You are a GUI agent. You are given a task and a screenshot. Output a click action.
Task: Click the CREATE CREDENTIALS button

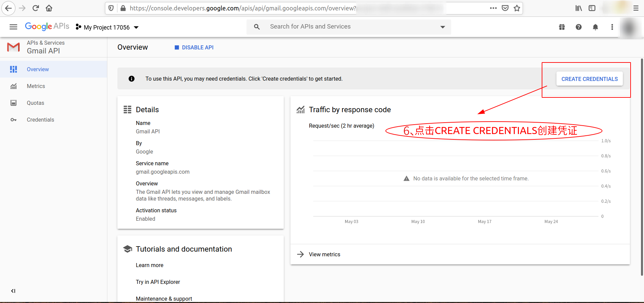(589, 79)
